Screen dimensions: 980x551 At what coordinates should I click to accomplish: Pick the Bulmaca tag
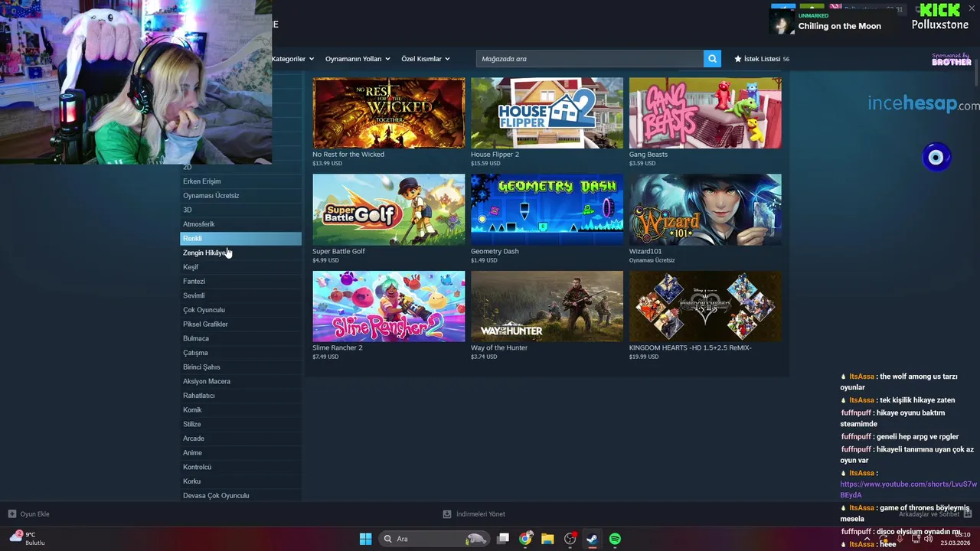(x=240, y=338)
